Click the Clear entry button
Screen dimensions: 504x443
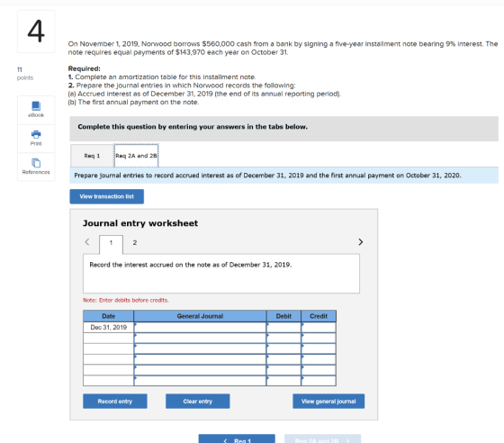(198, 402)
